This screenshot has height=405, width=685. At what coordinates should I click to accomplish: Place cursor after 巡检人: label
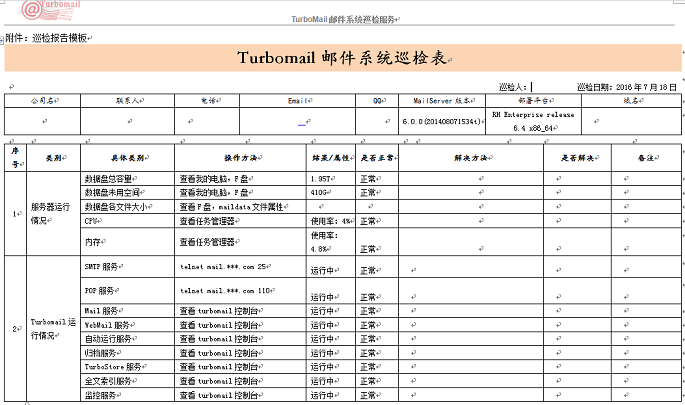(530, 87)
